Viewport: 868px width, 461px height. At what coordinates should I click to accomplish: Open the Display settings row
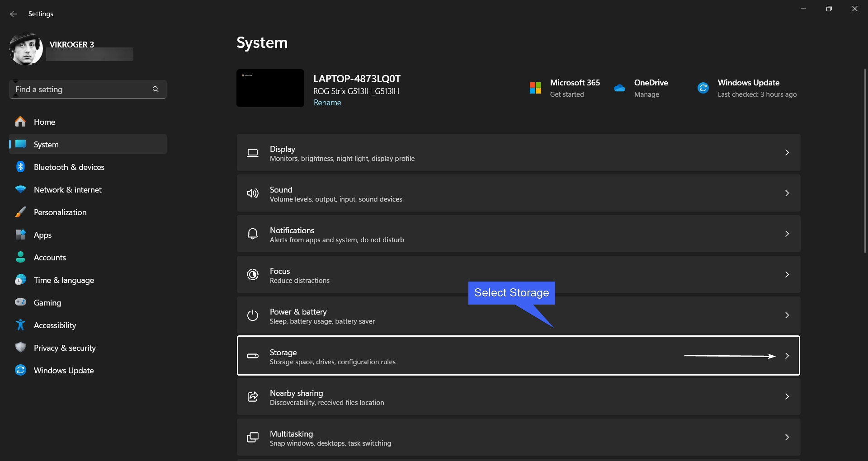point(519,152)
